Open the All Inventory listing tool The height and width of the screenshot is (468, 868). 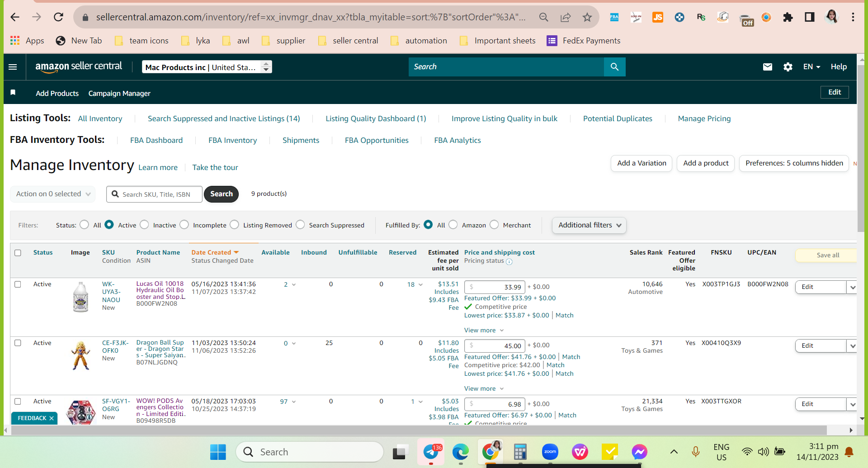[100, 118]
